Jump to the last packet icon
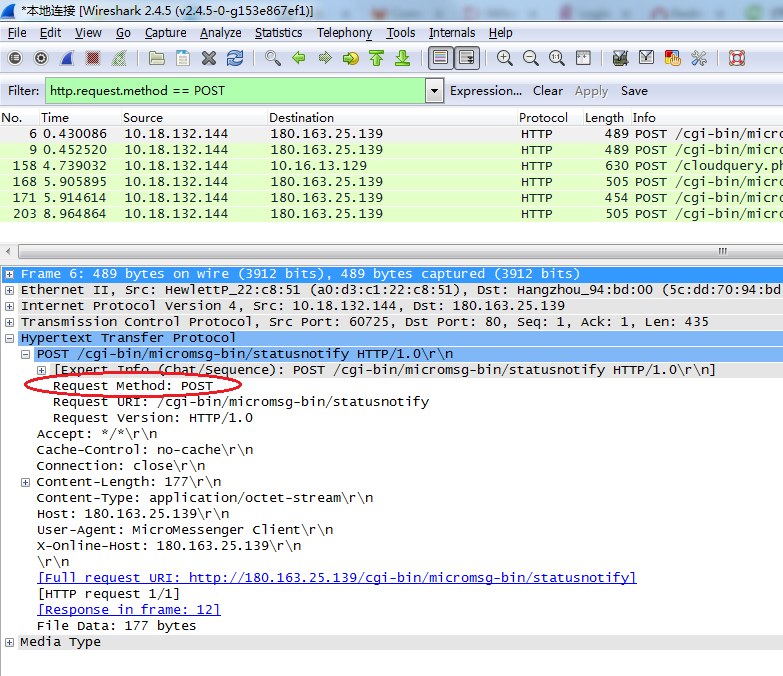This screenshot has width=783, height=676. 402,58
